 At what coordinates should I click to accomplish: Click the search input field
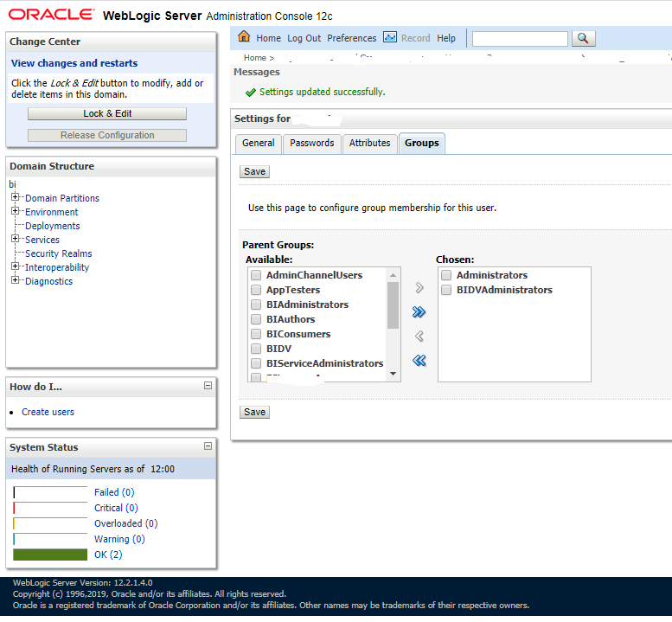[520, 39]
